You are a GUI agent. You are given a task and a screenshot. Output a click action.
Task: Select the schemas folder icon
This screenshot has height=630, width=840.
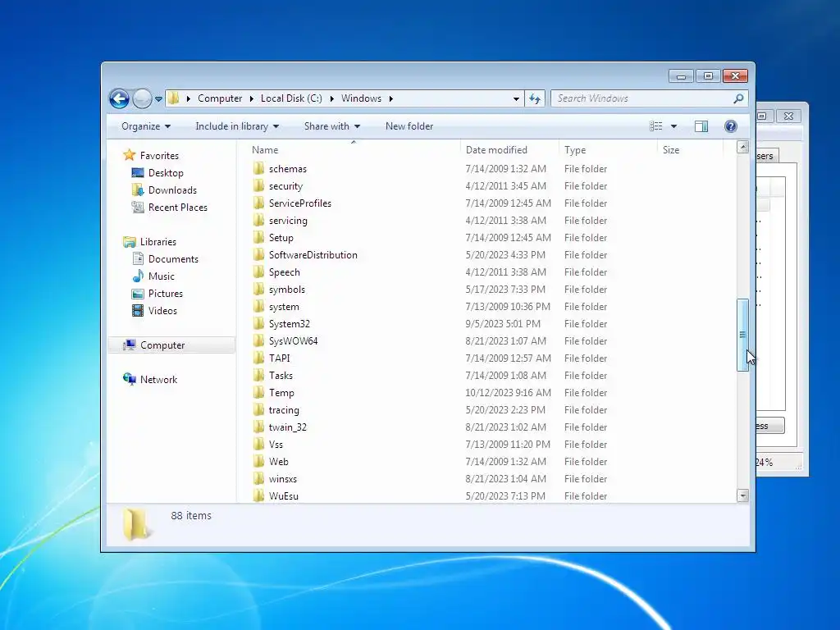(x=258, y=169)
